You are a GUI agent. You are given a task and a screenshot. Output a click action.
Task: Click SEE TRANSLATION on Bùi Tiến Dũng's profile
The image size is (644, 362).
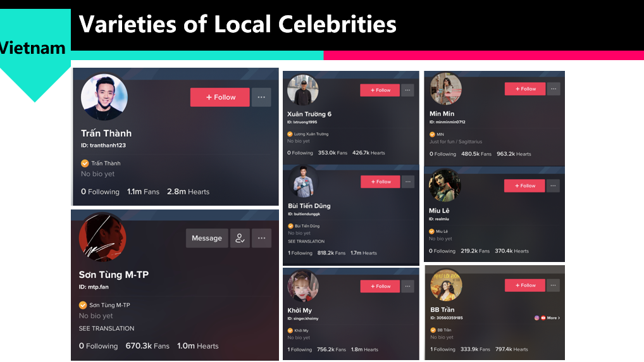[306, 241]
